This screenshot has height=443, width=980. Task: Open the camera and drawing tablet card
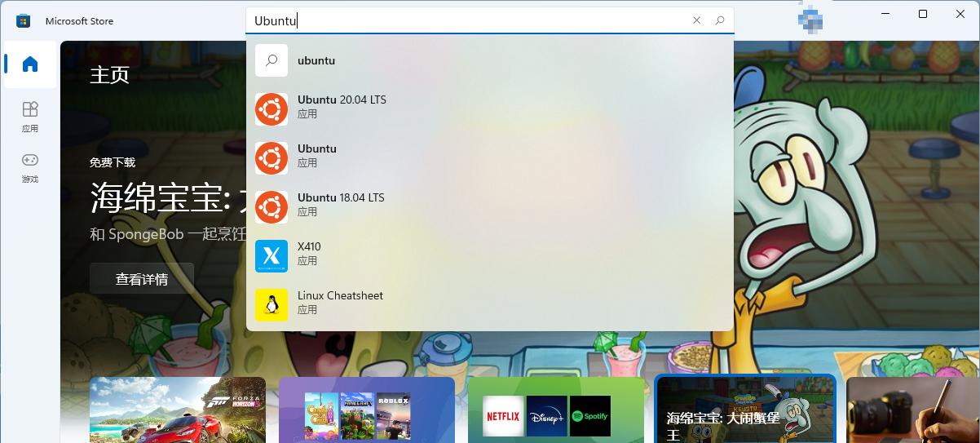click(913, 410)
